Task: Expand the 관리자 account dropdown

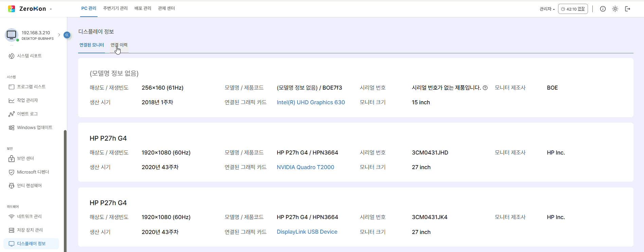Action: click(x=547, y=9)
